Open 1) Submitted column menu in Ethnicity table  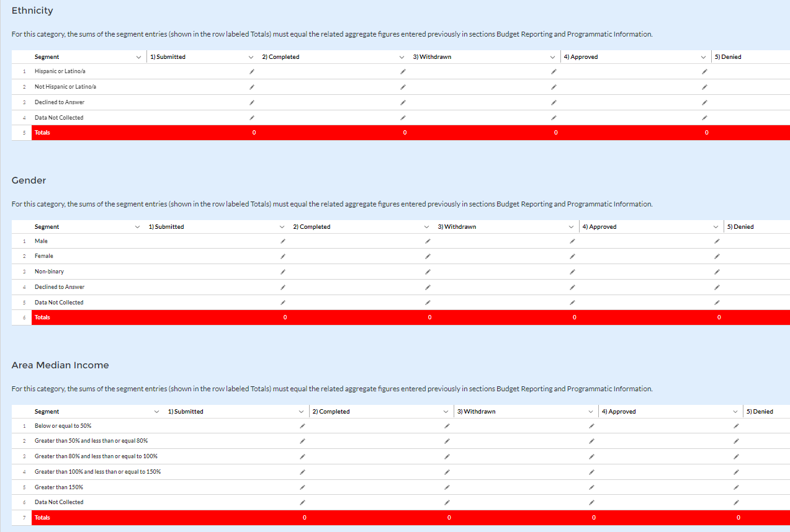pos(251,57)
